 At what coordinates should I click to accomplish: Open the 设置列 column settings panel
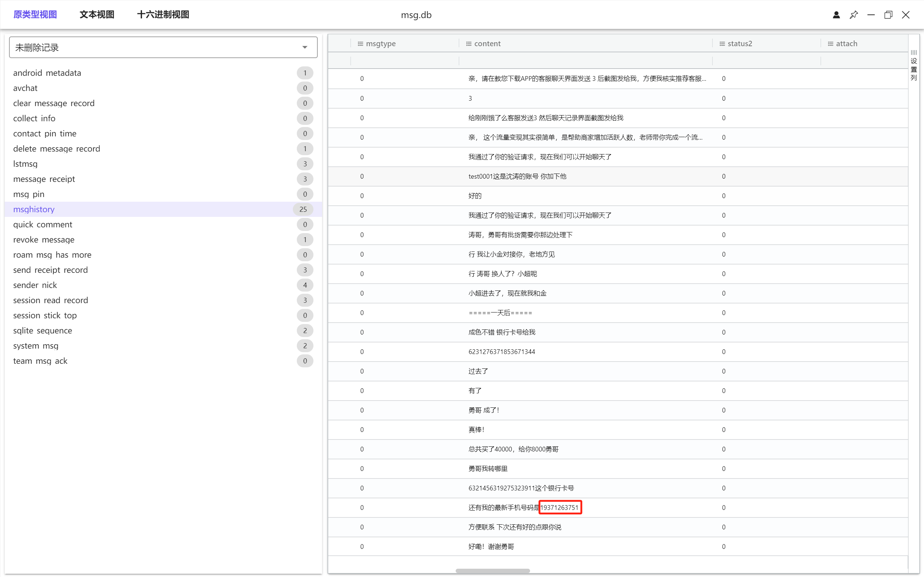(x=914, y=65)
